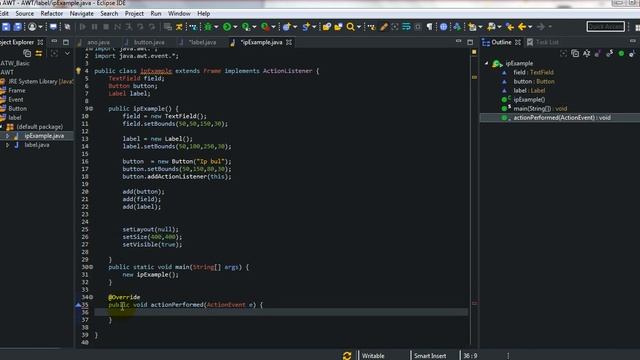Toggle Link with Editor in Project Explorer
The width and height of the screenshot is (640, 360).
click(x=39, y=53)
